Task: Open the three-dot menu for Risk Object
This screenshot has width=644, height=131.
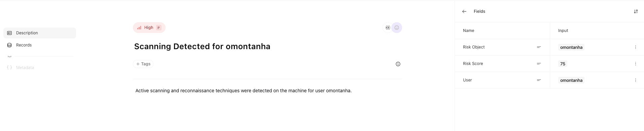Action: pos(635,47)
